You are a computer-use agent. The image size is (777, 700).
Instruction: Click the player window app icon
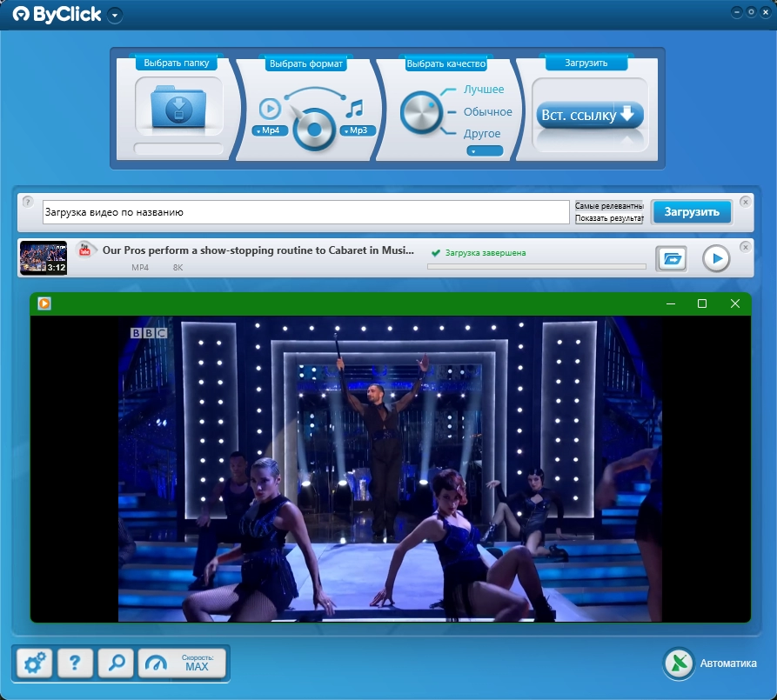[x=44, y=303]
